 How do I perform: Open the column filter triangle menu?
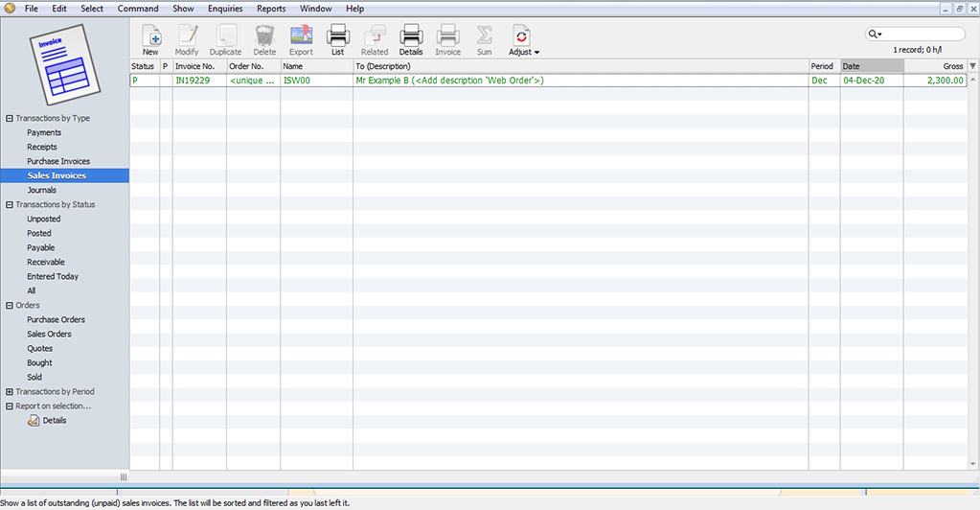point(972,66)
